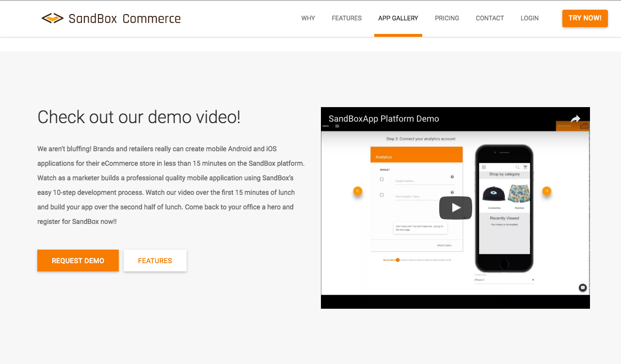Click the "Shop by category" text on the phone
The width and height of the screenshot is (621, 364).
[504, 174]
